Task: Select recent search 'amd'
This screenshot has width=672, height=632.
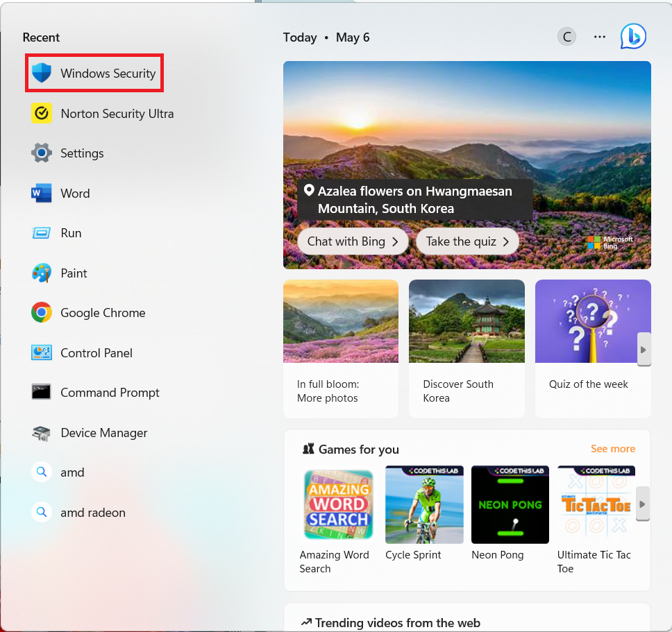Action: [72, 472]
